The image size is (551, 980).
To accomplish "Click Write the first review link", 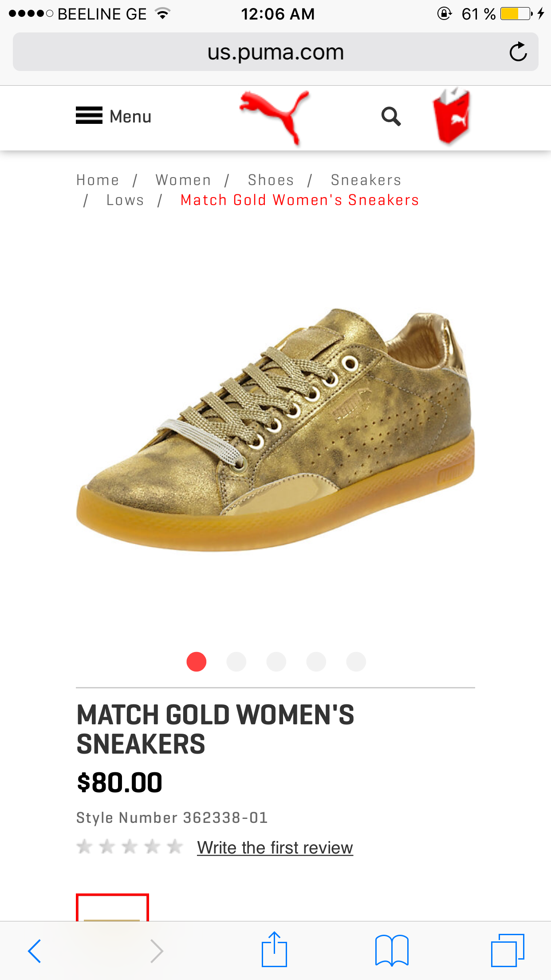I will click(275, 848).
